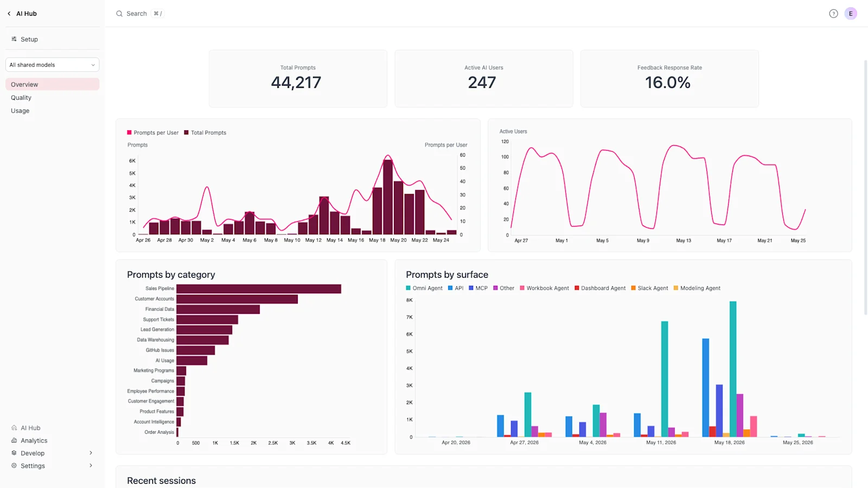Viewport: 868px width, 488px height.
Task: Click the AI Hub icon in bottom navigation
Action: (x=14, y=428)
